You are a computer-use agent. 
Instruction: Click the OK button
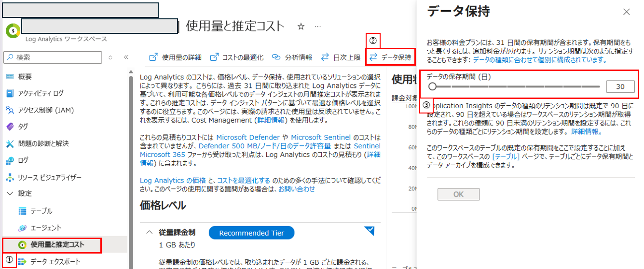coord(458,194)
